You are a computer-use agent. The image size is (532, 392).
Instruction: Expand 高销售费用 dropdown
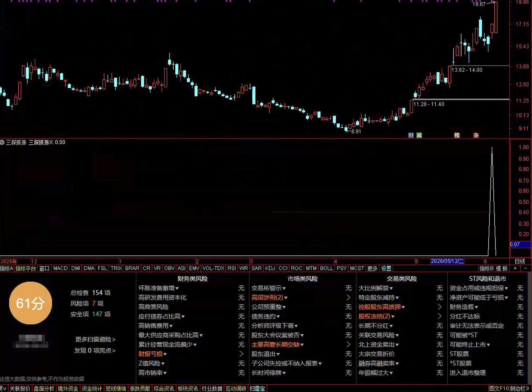point(171,326)
